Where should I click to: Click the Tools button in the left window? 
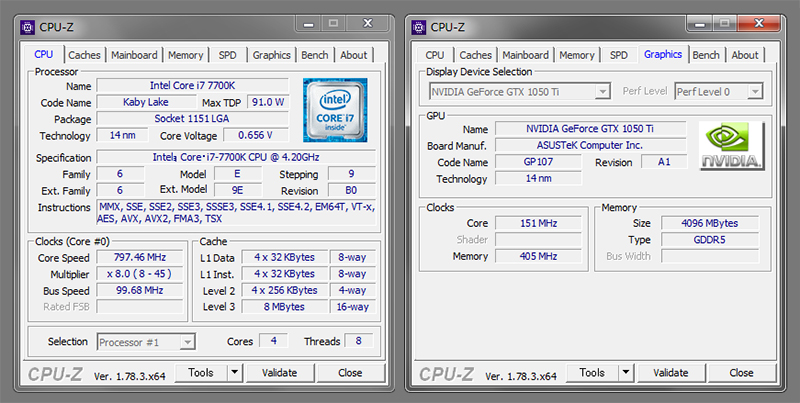tap(200, 373)
